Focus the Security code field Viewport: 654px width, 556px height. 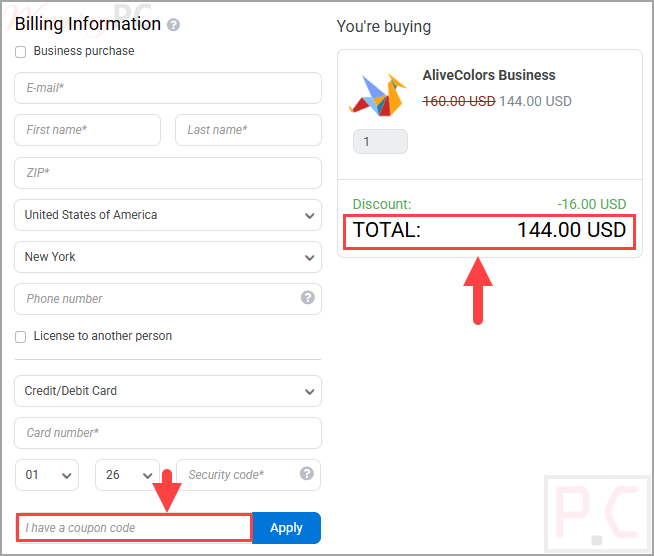(x=248, y=475)
